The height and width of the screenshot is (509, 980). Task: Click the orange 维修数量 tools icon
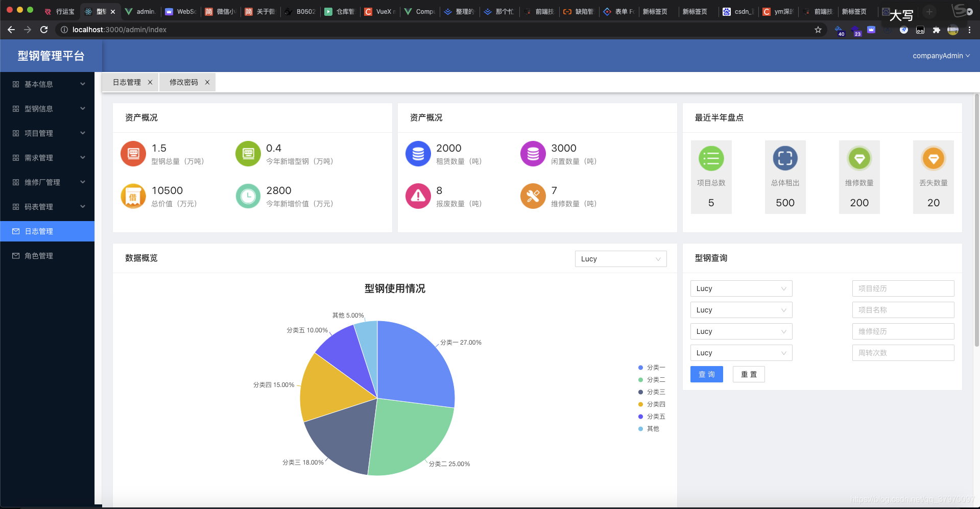tap(533, 196)
